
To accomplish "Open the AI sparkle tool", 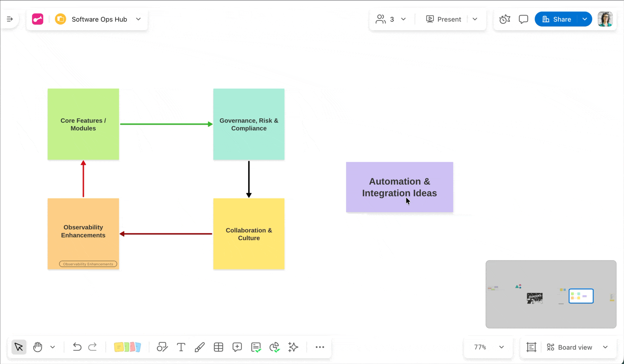I will coord(293,347).
